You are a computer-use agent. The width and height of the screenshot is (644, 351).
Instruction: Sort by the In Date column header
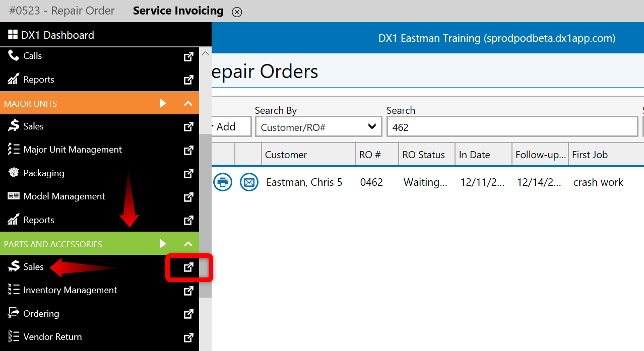(483, 155)
